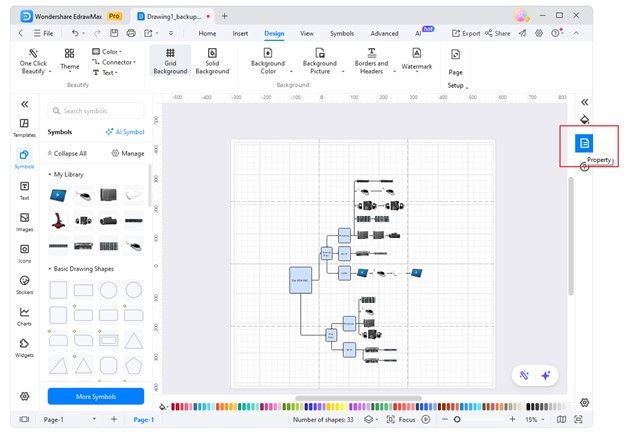Collapse the left sidebar with double chevron
The image size is (624, 445).
click(x=25, y=104)
